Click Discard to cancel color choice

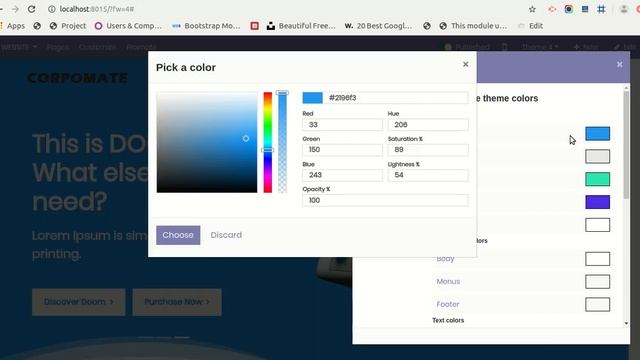(x=226, y=235)
